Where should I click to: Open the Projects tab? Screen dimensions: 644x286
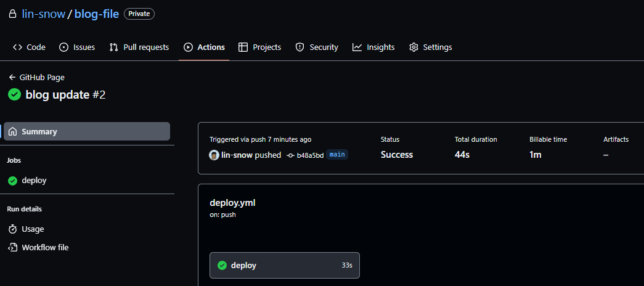tap(259, 47)
